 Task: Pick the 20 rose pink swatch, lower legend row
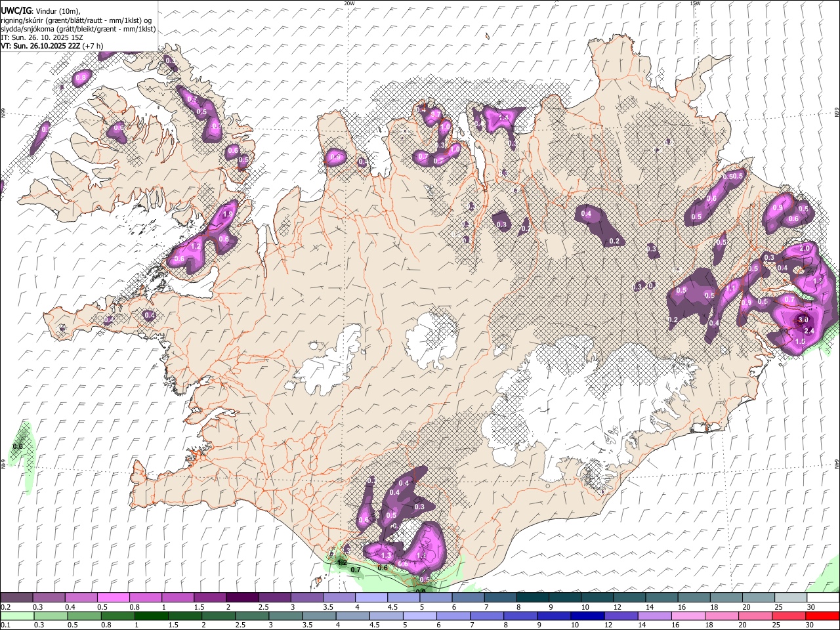point(755,616)
